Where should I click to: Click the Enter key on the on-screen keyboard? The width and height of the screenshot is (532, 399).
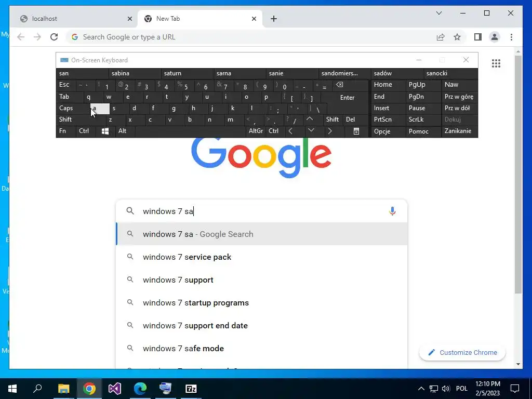click(x=347, y=97)
